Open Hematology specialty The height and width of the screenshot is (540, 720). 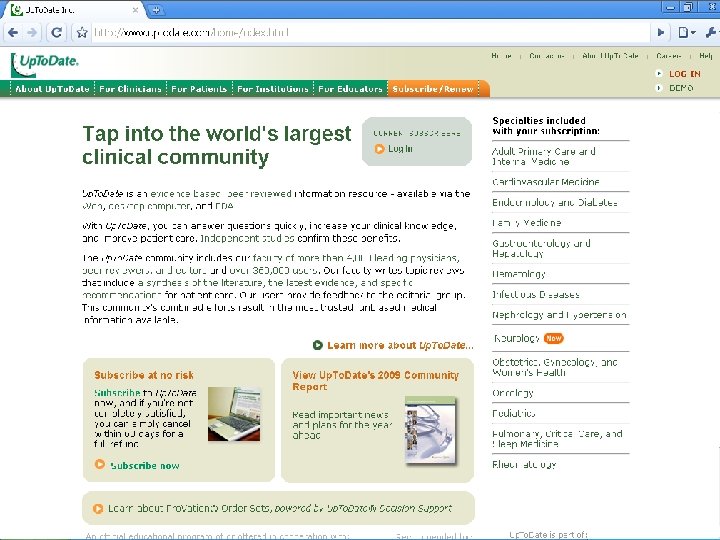tap(519, 274)
